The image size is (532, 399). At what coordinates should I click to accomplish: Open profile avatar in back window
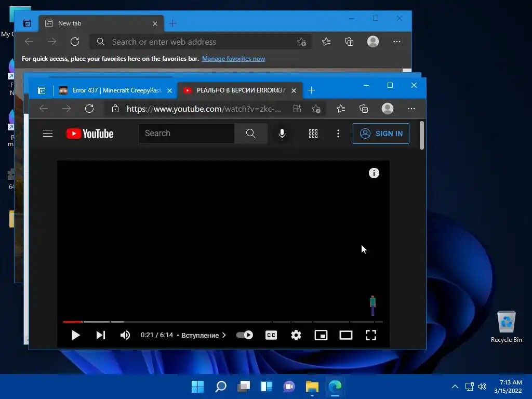pyautogui.click(x=373, y=42)
